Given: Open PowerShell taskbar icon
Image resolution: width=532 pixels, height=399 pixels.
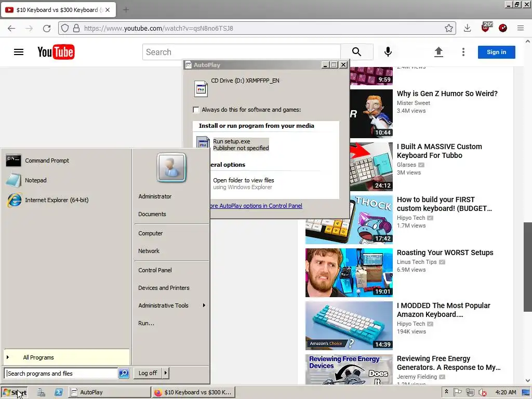Looking at the screenshot, I should [x=58, y=392].
